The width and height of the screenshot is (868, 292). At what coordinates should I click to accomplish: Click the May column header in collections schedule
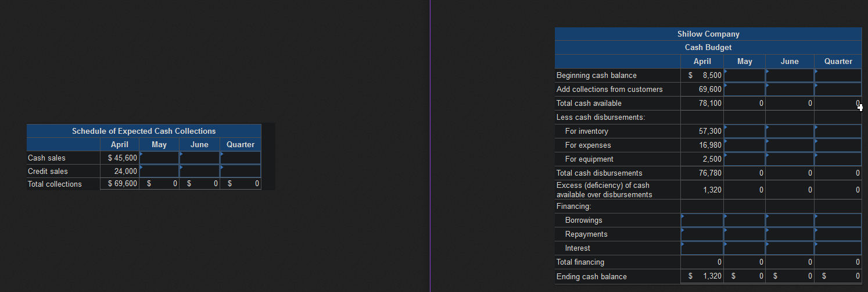(159, 144)
